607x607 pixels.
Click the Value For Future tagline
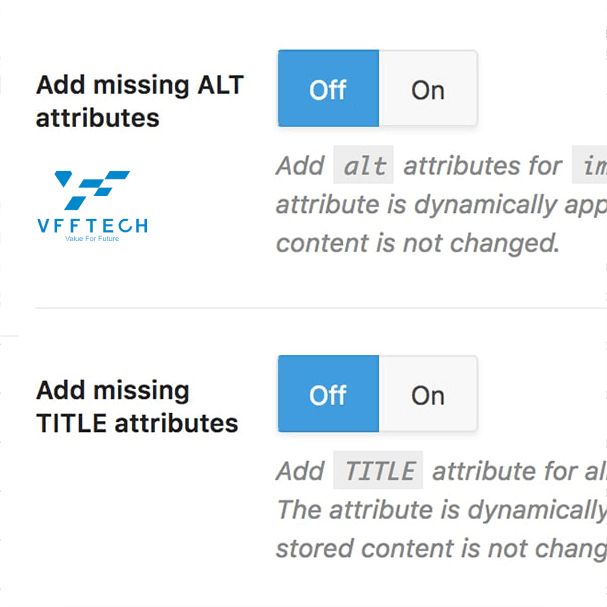click(92, 238)
